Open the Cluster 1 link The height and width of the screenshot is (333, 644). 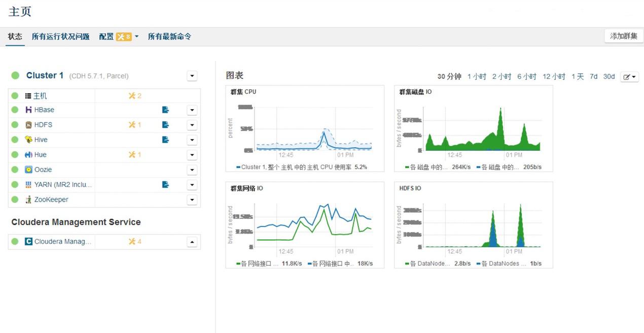coord(45,76)
